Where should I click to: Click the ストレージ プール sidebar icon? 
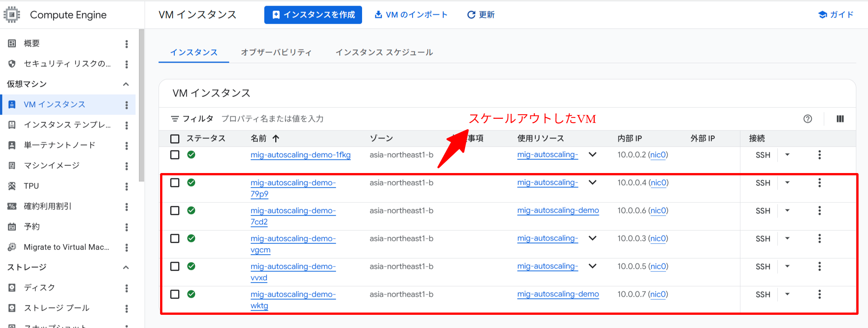(x=12, y=308)
